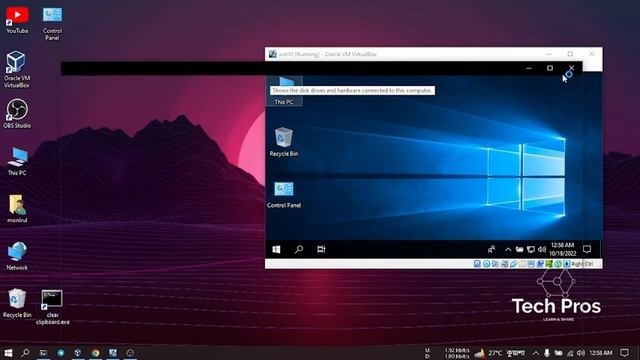Open the 27°C weather tray widget
This screenshot has height=360, width=640.
tap(489, 353)
